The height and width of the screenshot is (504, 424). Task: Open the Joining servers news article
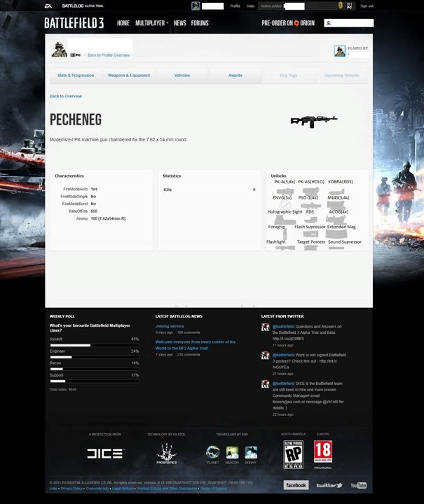point(170,326)
